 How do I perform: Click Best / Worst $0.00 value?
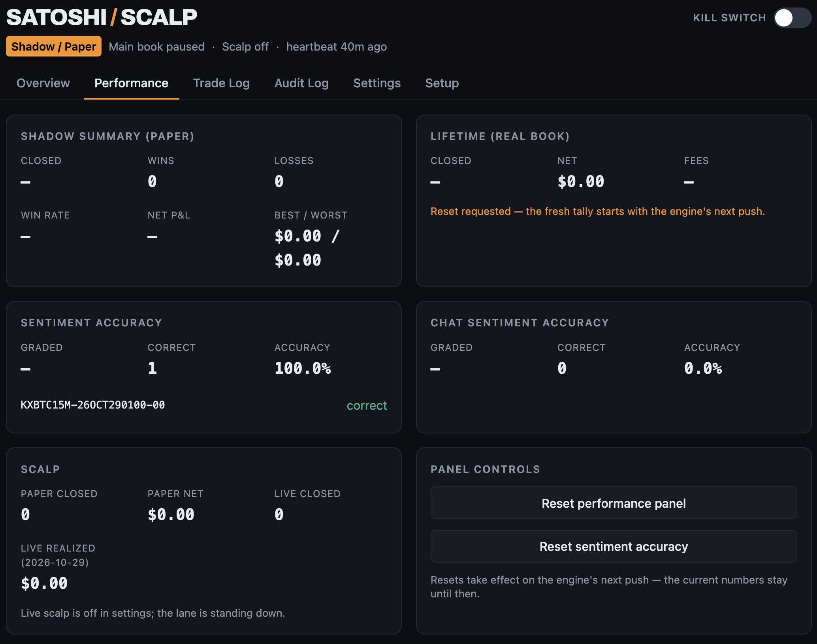pyautogui.click(x=307, y=248)
